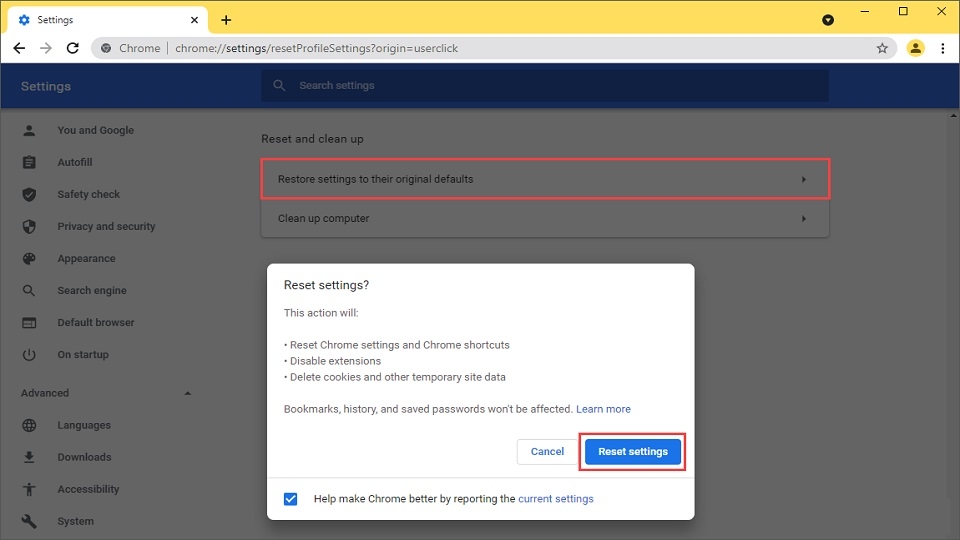Open System settings
Screen dimensions: 960x540
(x=75, y=521)
